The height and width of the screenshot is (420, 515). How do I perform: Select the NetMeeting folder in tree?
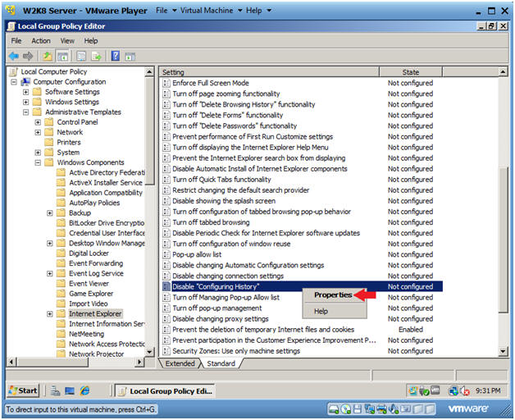click(x=86, y=334)
